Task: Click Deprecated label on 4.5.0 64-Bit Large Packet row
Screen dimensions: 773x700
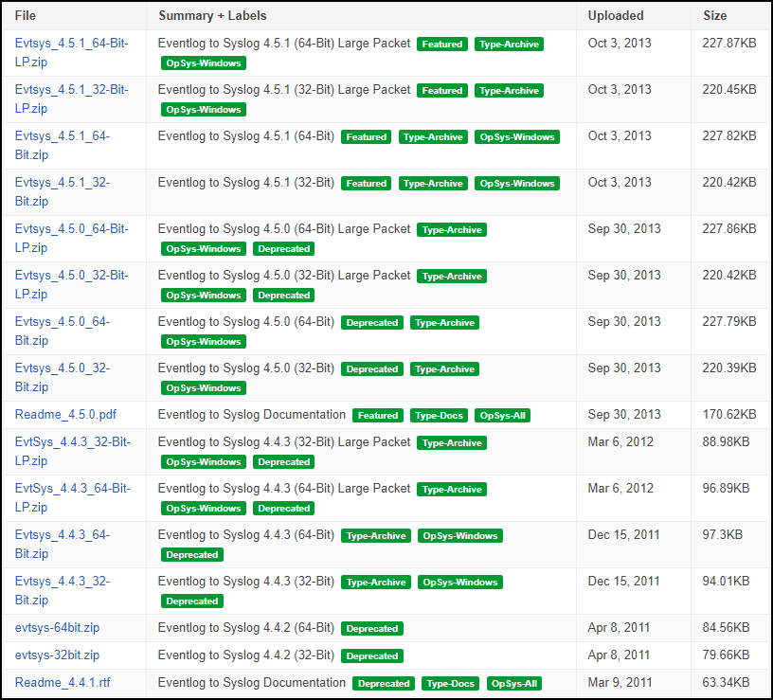Action: tap(284, 249)
